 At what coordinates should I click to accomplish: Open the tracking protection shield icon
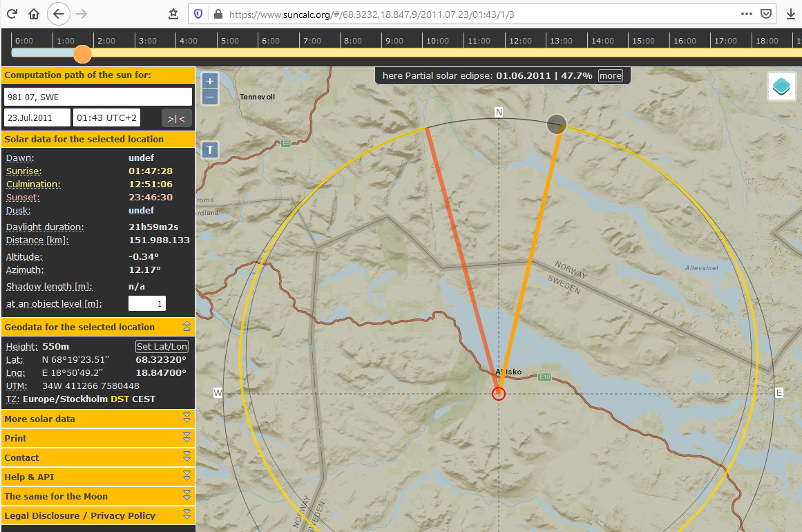pos(198,15)
